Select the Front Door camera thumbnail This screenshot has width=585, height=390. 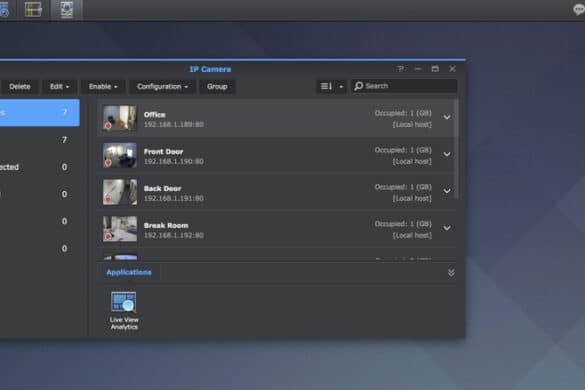pos(120,155)
